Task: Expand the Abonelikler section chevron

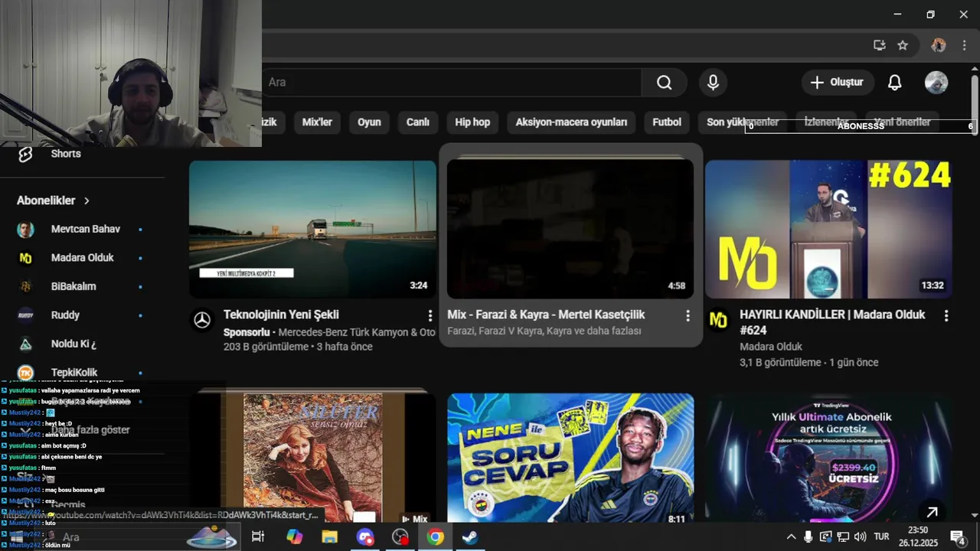Action: (x=87, y=201)
